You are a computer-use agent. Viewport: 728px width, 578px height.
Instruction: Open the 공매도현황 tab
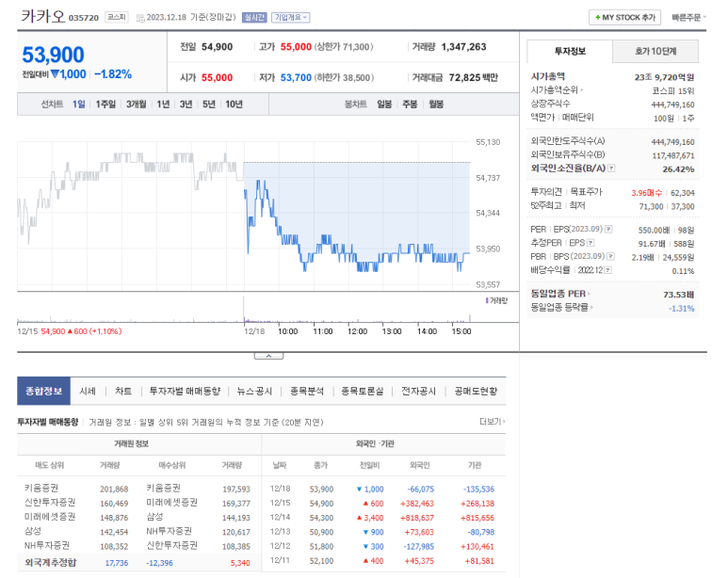tap(476, 391)
